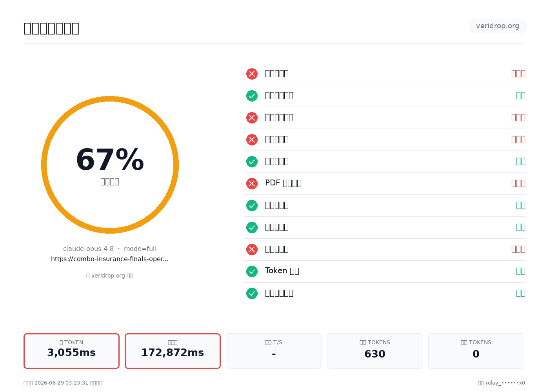Viewport: 549px width, 392px height.
Task: Click the red X icon beside PDF row
Action: (x=252, y=183)
